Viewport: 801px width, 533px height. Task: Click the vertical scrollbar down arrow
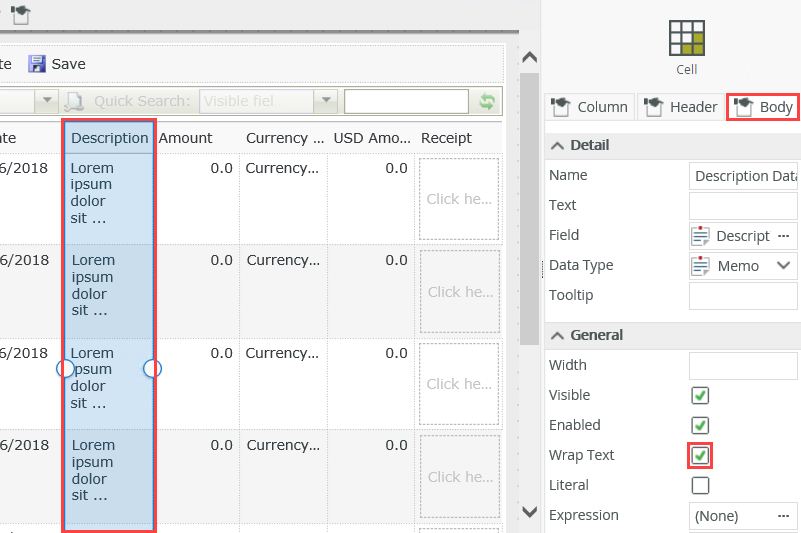530,512
